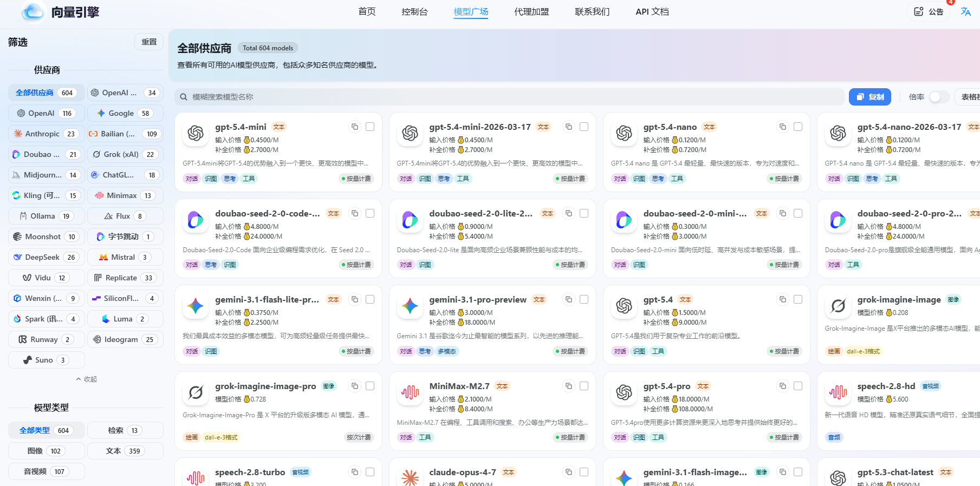The width and height of the screenshot is (980, 486).
Task: Copy the doubao-seed-2-0-lite model name
Action: 569,213
